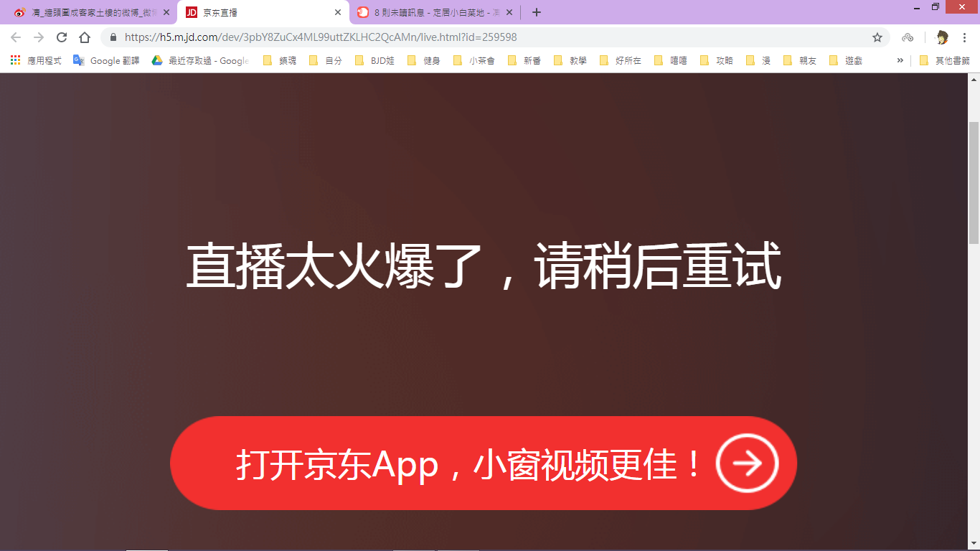
Task: Minimize the Chrome window
Action: coord(918,6)
